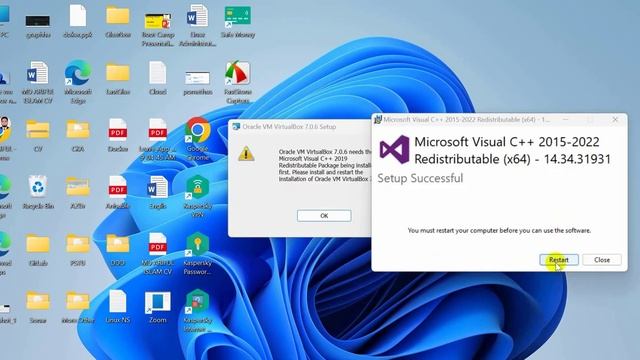Close the Visual C++ Redistributable window with X
Viewport: 640px width, 360px height.
tap(615, 120)
